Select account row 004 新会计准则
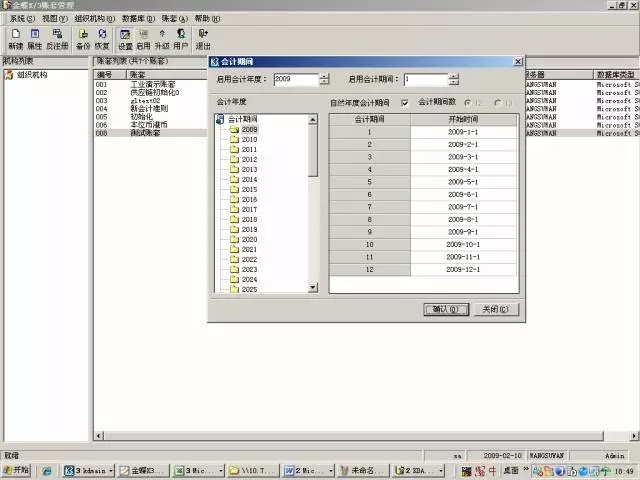The width and height of the screenshot is (640, 480). coord(151,109)
